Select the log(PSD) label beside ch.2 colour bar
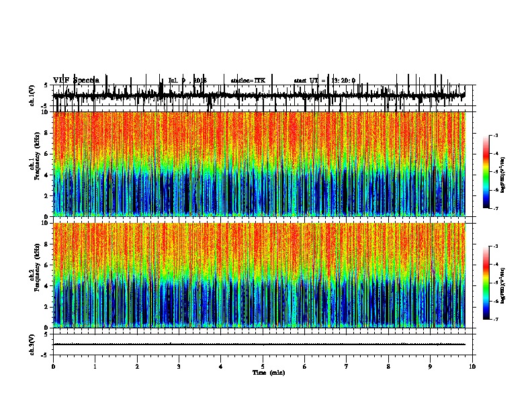 (502, 285)
